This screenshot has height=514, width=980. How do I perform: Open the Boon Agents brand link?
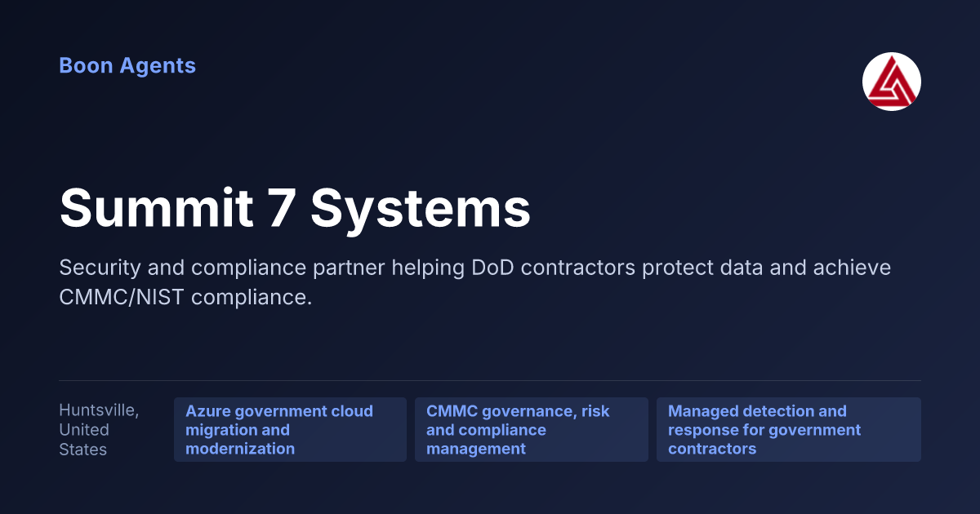point(127,65)
